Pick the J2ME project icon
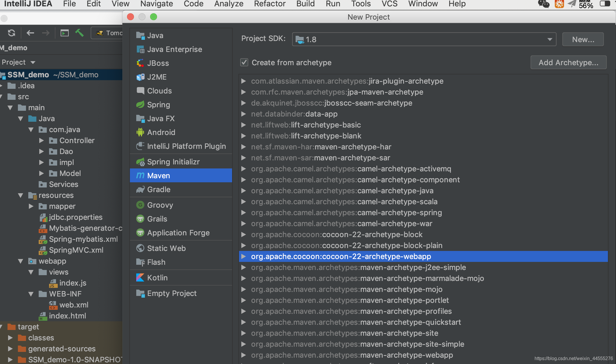 (140, 77)
